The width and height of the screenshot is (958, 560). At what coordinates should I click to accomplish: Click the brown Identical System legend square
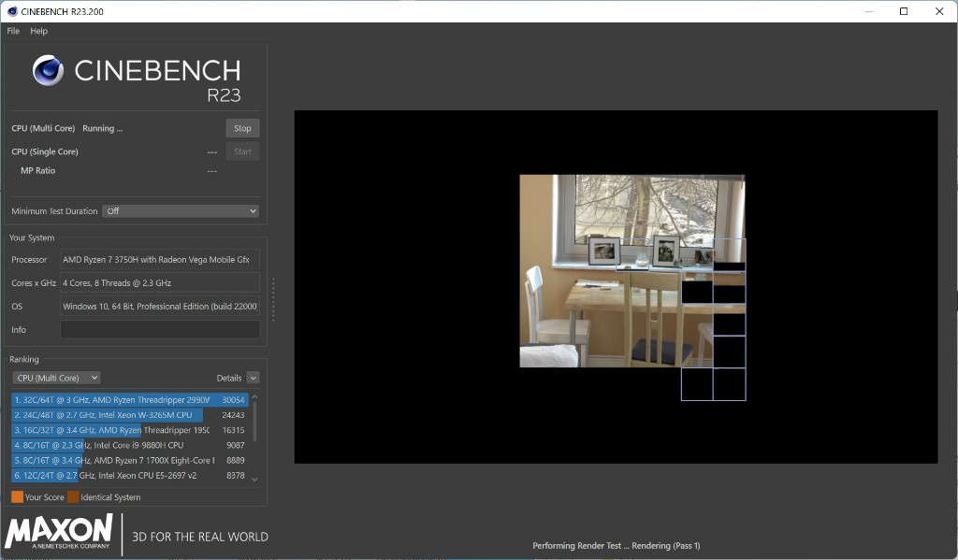click(73, 497)
